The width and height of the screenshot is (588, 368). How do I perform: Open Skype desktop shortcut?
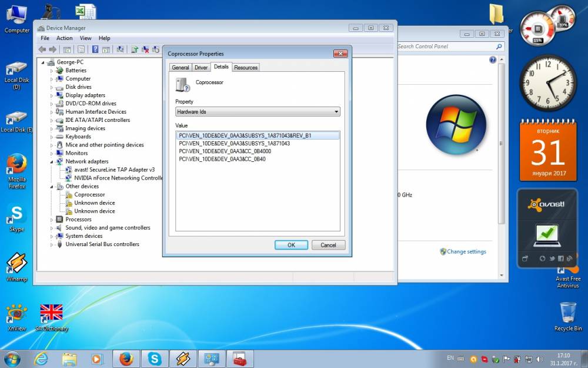coord(16,218)
